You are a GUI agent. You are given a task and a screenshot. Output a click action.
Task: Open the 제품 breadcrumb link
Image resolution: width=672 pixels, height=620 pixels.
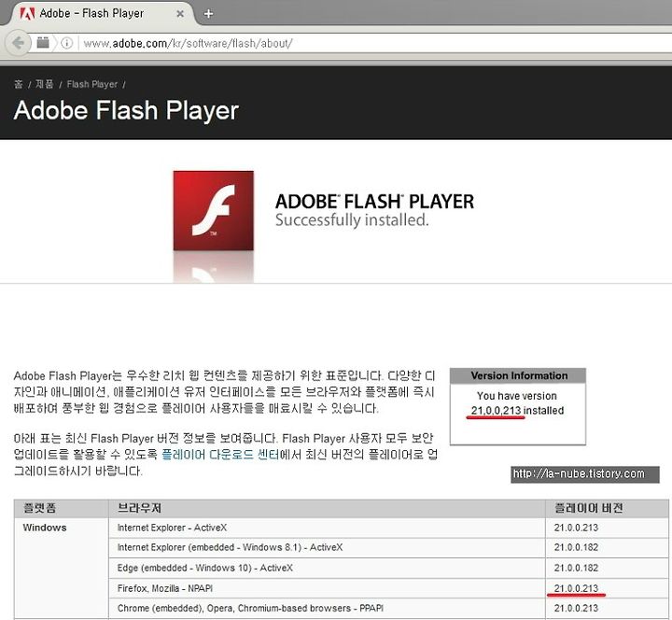[44, 84]
